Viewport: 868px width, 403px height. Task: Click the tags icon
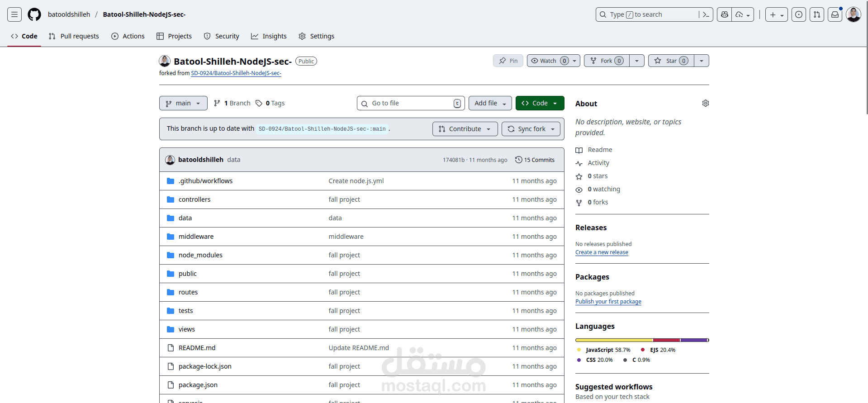tap(259, 103)
